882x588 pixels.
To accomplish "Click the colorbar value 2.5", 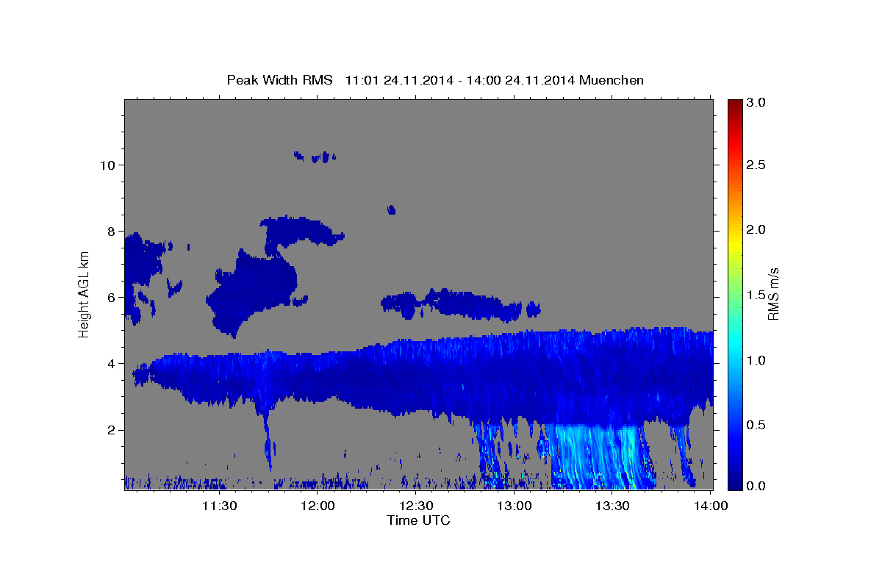I will point(758,165).
